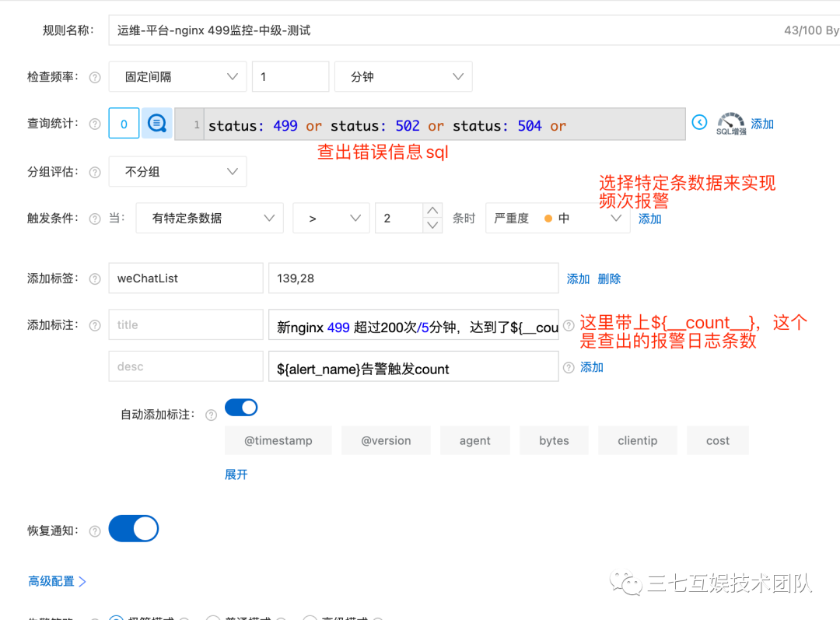
Task: Toggle the 恢复通知 switch
Action: click(x=134, y=529)
